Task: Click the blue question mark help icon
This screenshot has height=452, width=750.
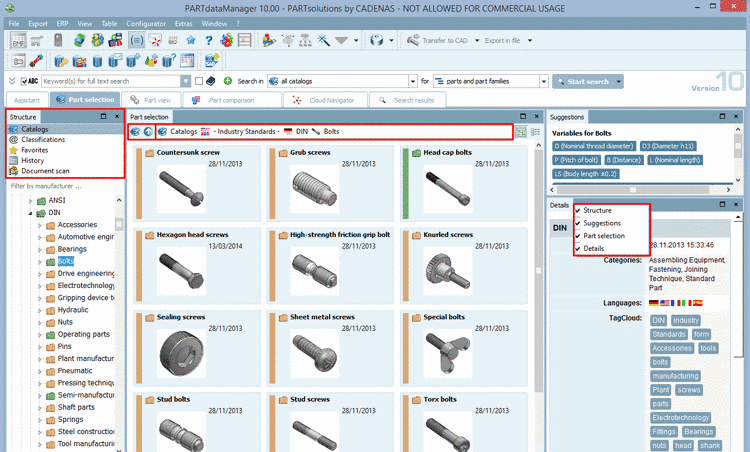Action: pyautogui.click(x=209, y=41)
